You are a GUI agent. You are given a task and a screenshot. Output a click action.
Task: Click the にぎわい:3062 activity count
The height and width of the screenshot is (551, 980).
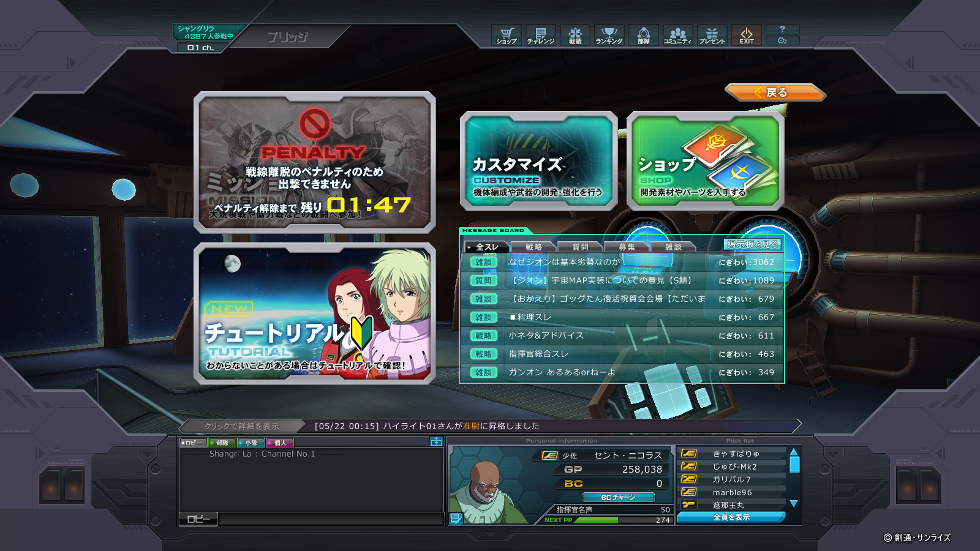pos(747,262)
